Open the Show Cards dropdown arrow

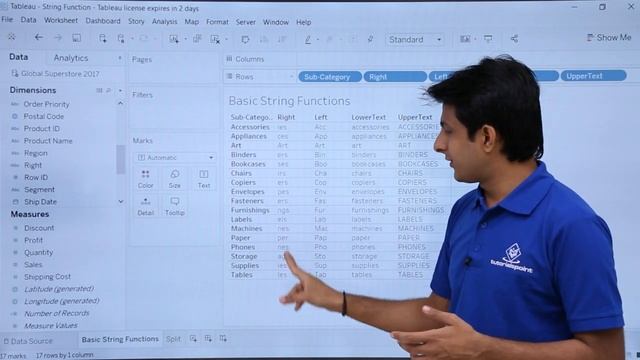tap(475, 39)
